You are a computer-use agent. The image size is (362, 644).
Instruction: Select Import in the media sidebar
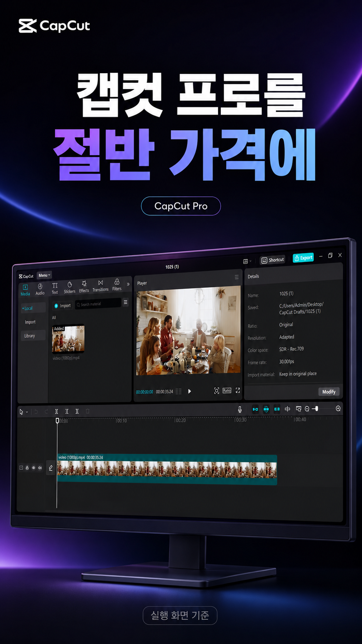(x=30, y=322)
